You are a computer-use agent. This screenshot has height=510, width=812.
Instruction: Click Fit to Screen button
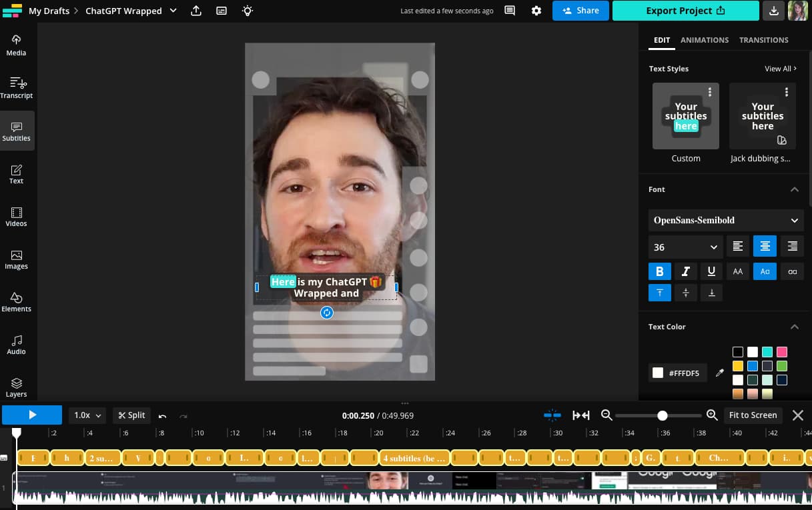click(x=753, y=415)
